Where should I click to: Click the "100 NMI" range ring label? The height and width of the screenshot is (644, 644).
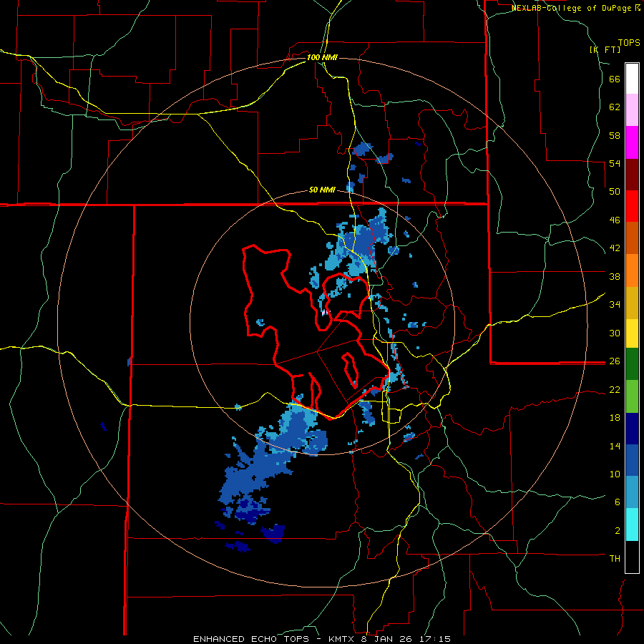(x=322, y=57)
